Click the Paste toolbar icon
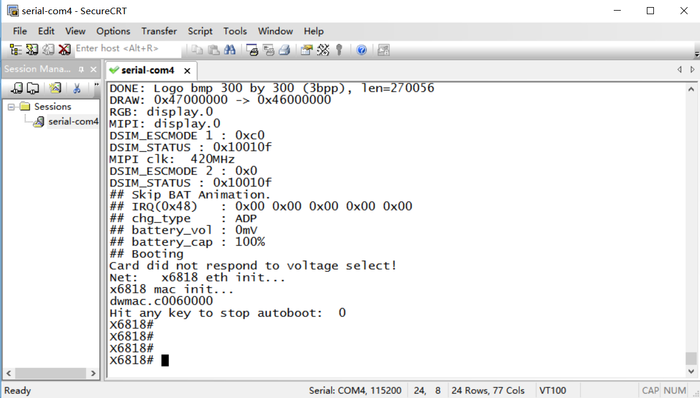 pyautogui.click(x=213, y=50)
